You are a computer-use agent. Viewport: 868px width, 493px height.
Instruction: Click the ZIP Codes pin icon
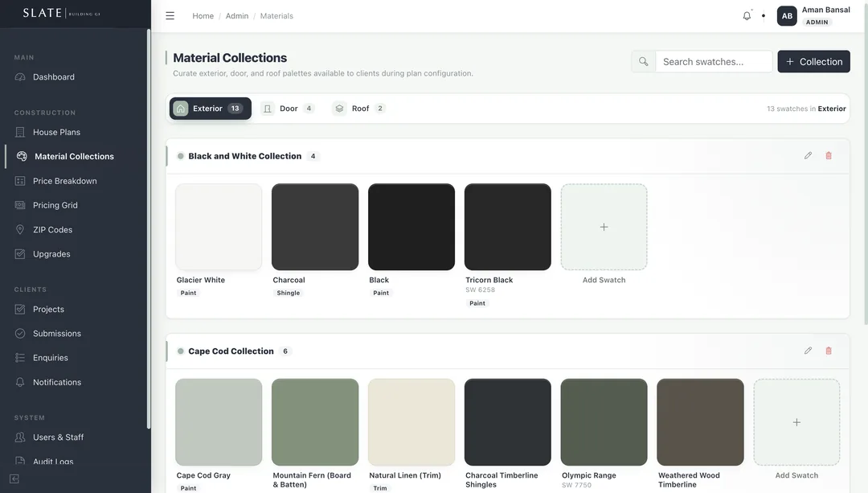(20, 229)
